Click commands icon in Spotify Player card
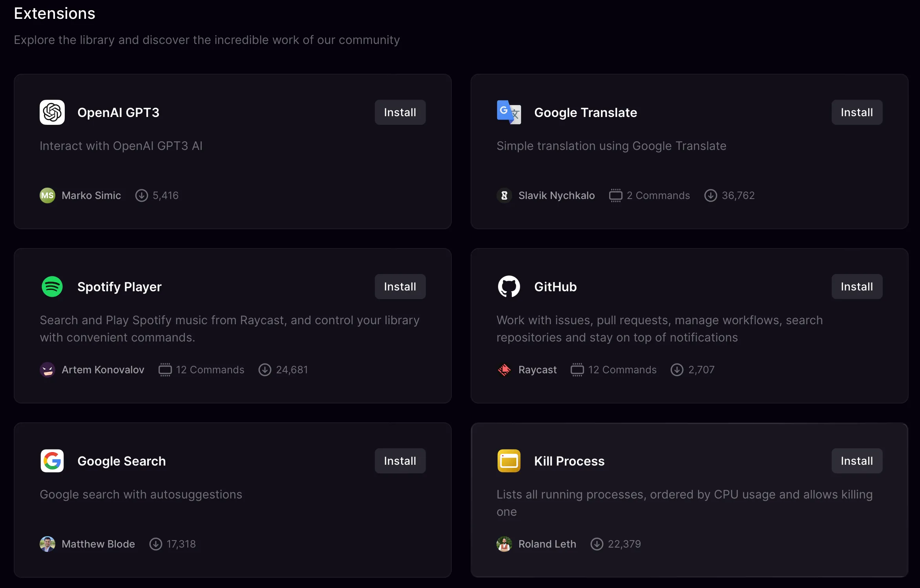The image size is (920, 588). click(165, 370)
